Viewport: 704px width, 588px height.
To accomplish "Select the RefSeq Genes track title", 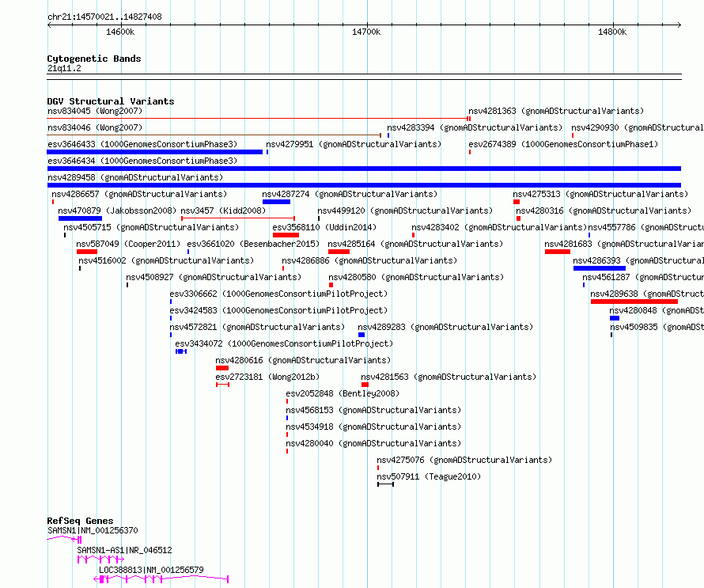I will 81,521.
